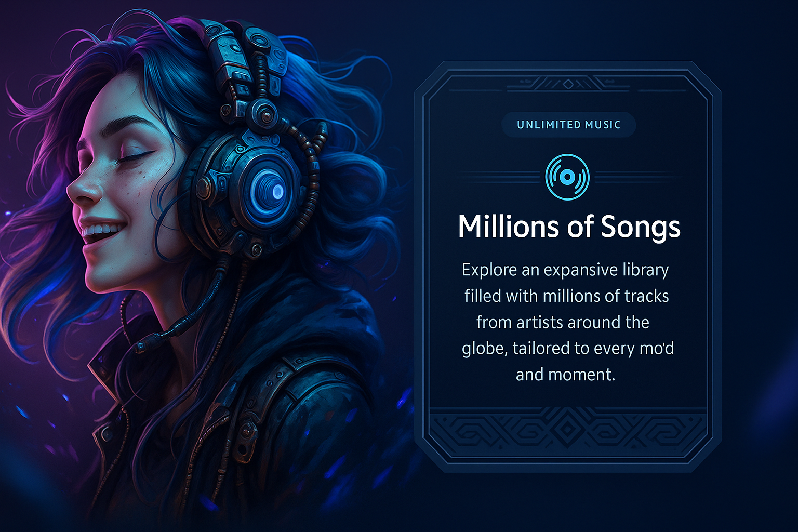The image size is (798, 532).
Task: Click the horizontal line left of disc icon
Action: pyautogui.click(x=499, y=177)
